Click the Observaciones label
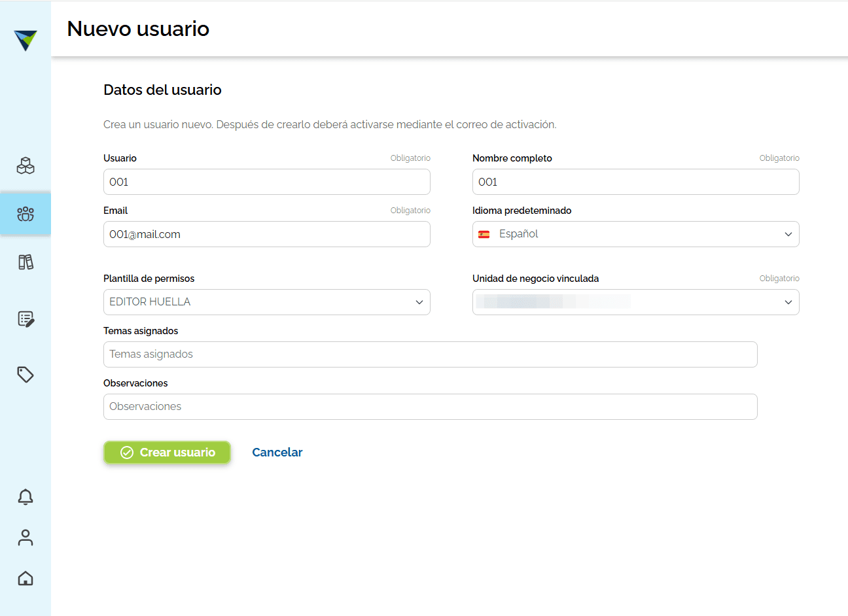 135,383
